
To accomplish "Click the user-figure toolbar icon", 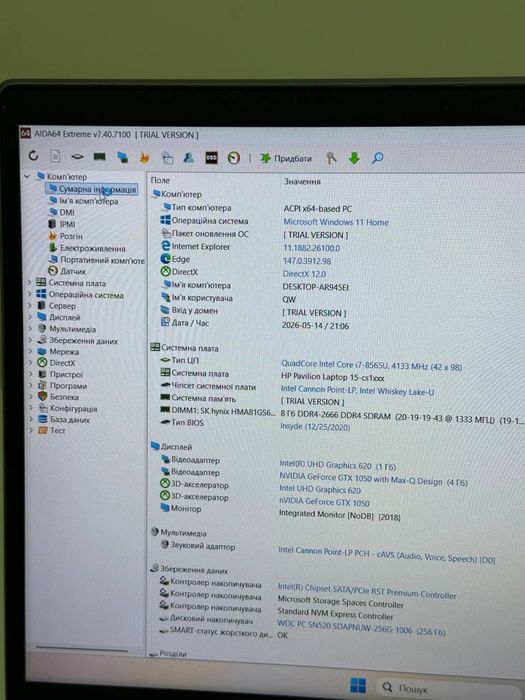I will pos(189,158).
